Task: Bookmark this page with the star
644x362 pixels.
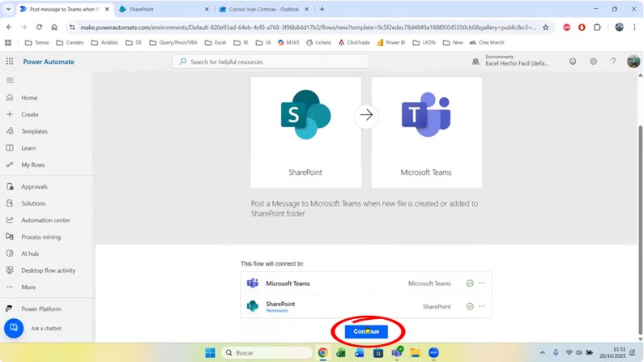Action: 545,28
